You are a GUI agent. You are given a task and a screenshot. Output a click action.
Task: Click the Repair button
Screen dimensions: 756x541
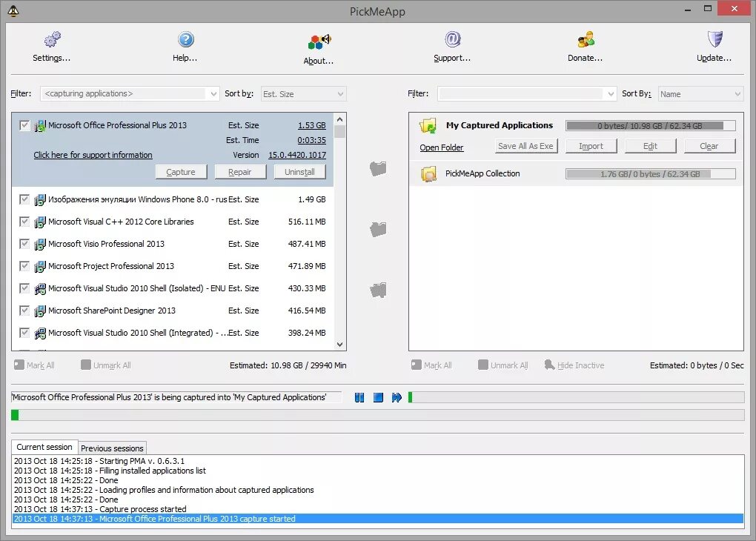point(240,172)
